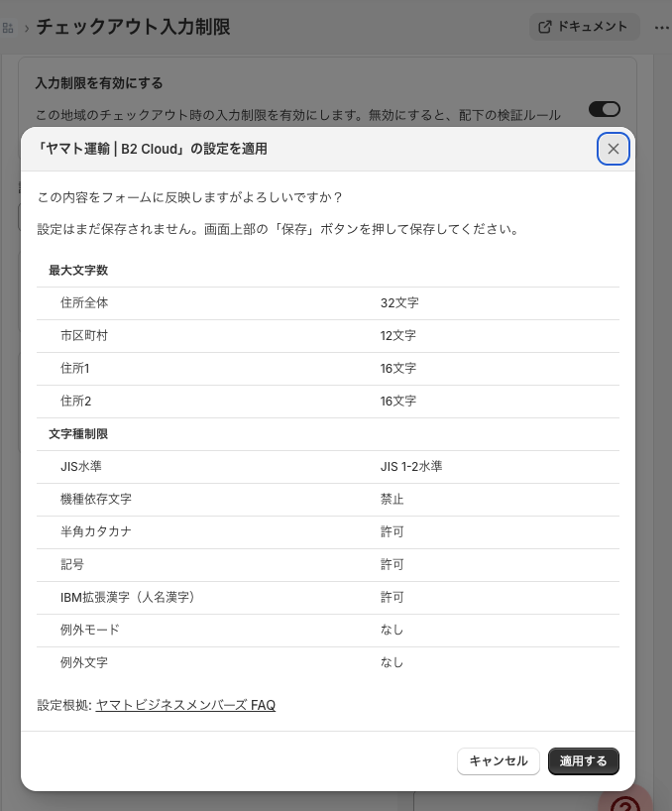
Task: Select the 16文字 value for 住所1
Action: point(398,368)
